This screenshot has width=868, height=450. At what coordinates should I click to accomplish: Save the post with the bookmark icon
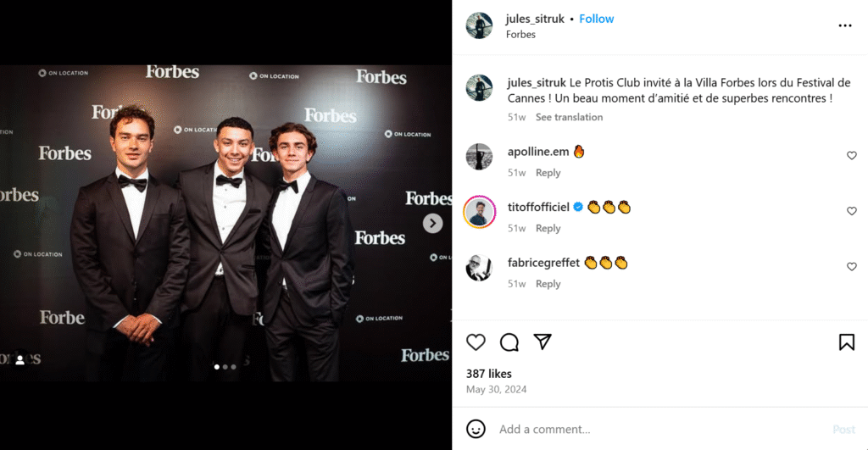tap(846, 342)
